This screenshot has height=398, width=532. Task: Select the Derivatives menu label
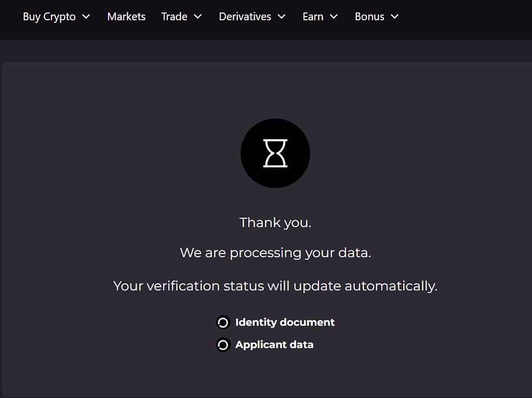[245, 17]
